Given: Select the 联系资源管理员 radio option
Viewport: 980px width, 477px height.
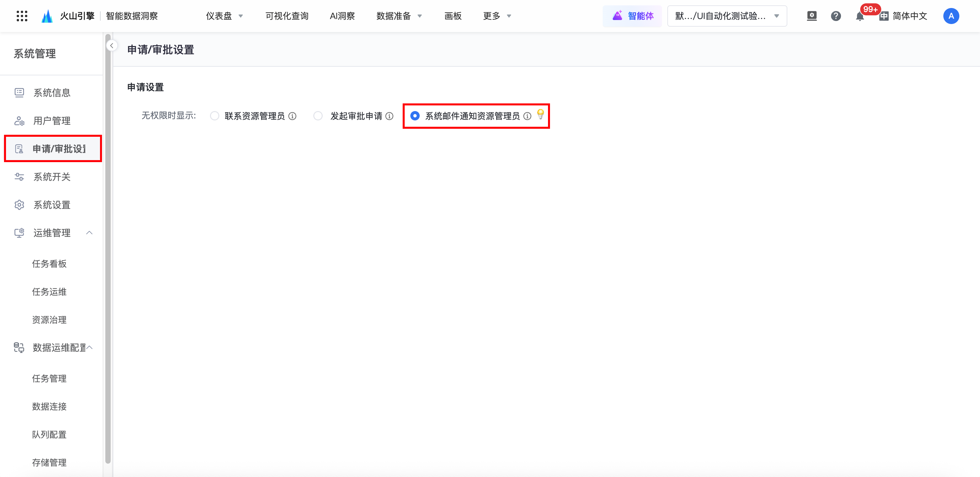Looking at the screenshot, I should coord(215,116).
